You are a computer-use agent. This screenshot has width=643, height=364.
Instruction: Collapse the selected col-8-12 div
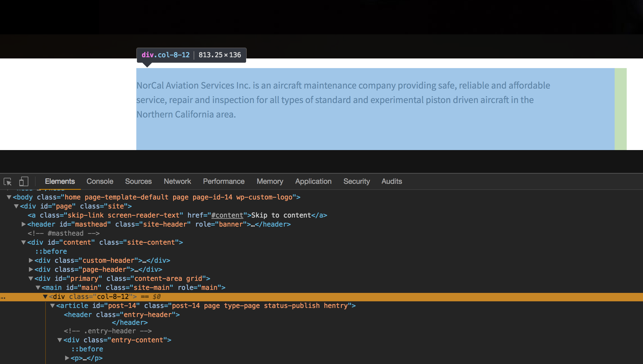click(x=45, y=297)
